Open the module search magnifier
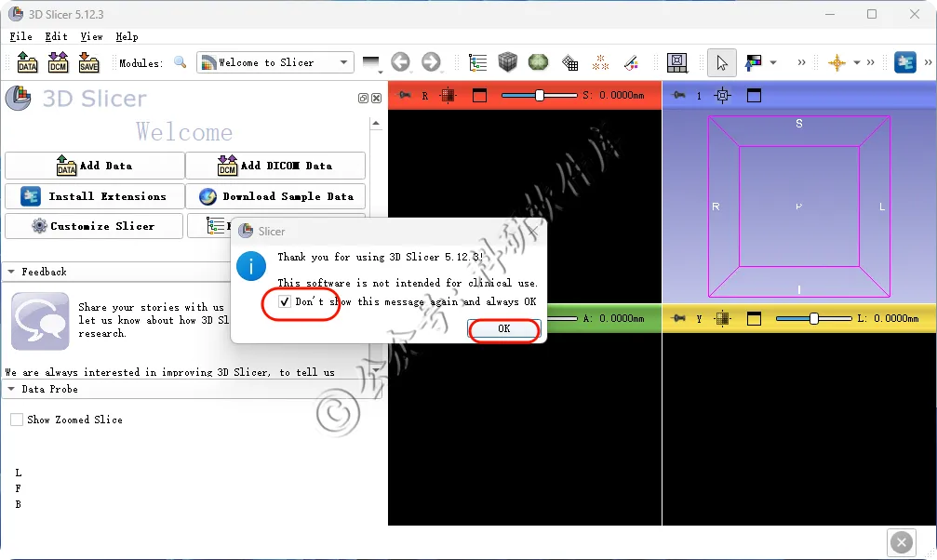The height and width of the screenshot is (560, 937). (x=180, y=62)
